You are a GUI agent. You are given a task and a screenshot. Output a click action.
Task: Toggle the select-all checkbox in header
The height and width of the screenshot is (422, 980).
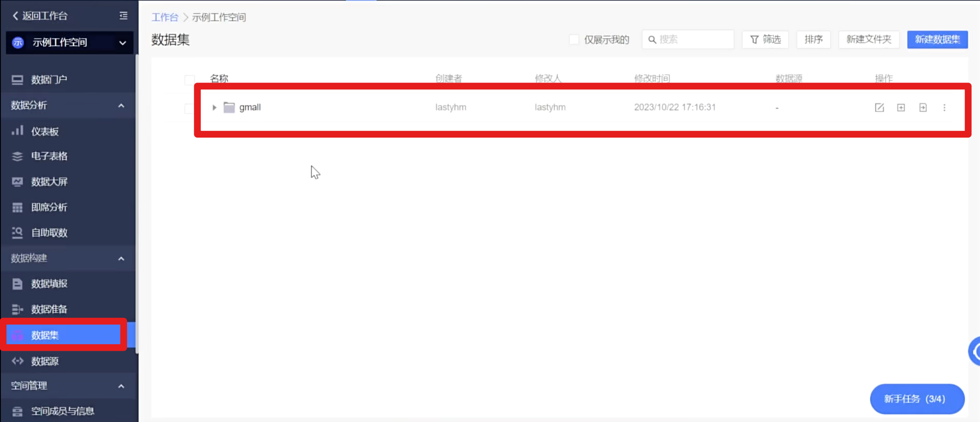tap(190, 79)
